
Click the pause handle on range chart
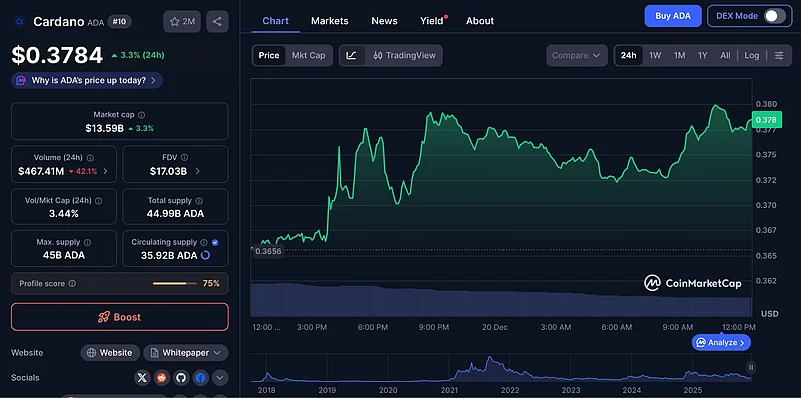point(751,367)
